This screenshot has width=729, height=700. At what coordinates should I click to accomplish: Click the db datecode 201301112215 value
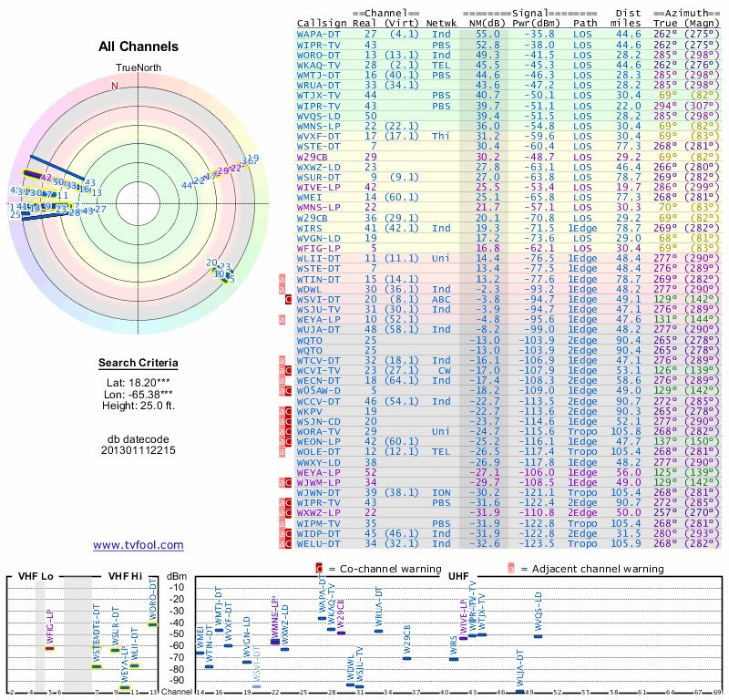point(139,450)
